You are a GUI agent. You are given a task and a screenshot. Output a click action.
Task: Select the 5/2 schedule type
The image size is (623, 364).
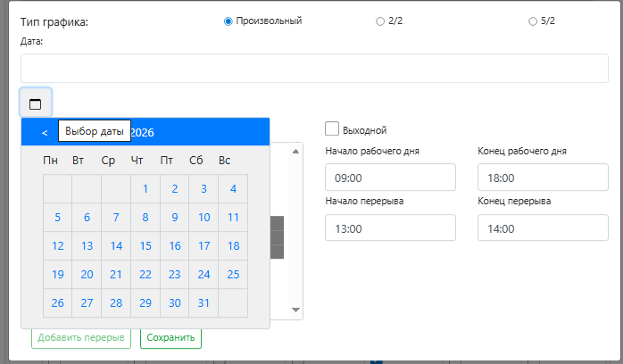tap(533, 21)
